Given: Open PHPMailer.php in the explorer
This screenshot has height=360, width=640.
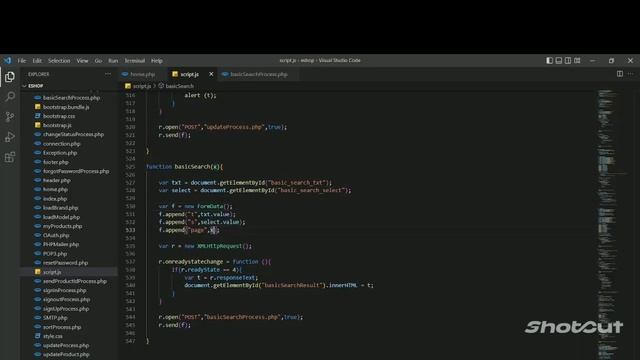Looking at the screenshot, I should [61, 244].
